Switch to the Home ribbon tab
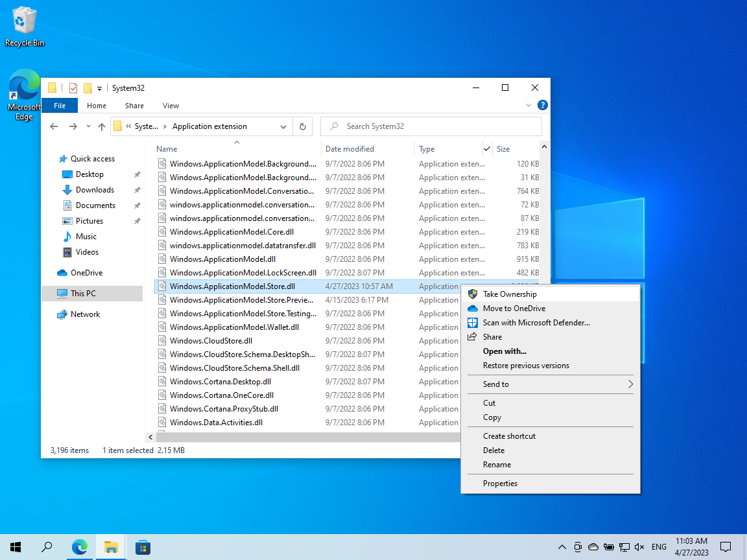The image size is (747, 560). tap(96, 106)
